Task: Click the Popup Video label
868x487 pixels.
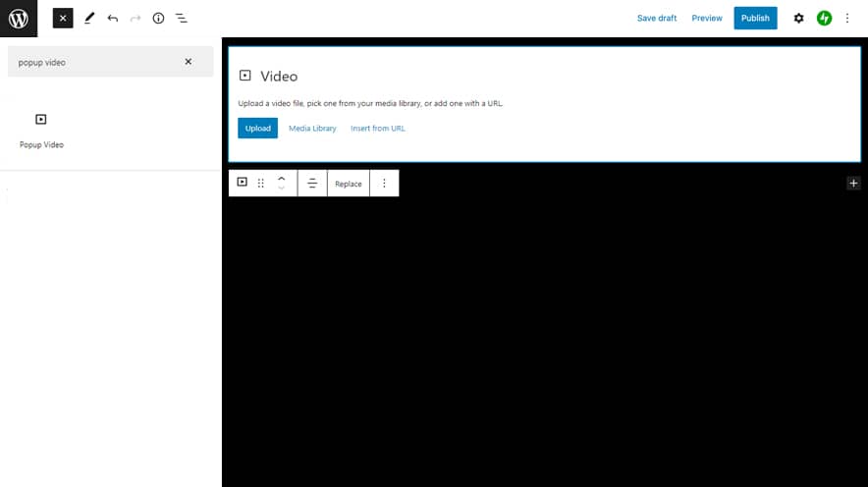Action: click(41, 144)
